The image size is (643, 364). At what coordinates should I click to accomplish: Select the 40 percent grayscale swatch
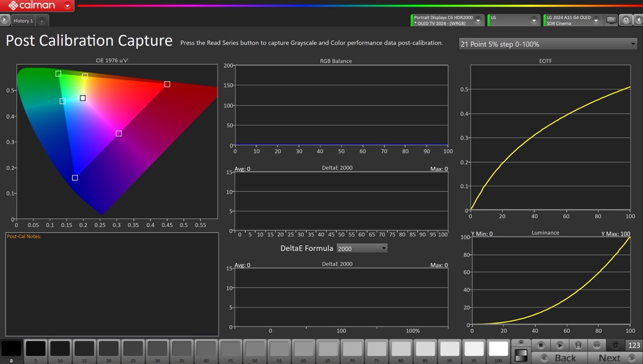[x=206, y=350]
